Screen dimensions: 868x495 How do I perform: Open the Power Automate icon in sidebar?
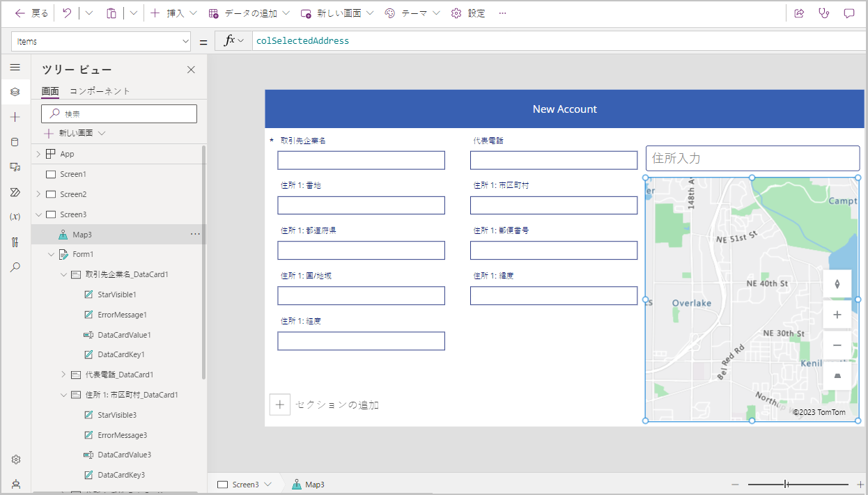click(x=15, y=192)
